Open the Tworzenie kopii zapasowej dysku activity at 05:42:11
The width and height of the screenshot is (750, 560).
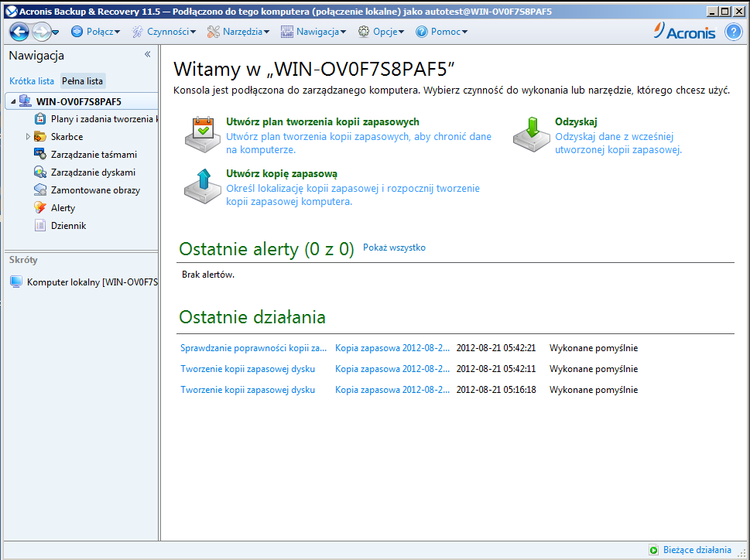248,369
